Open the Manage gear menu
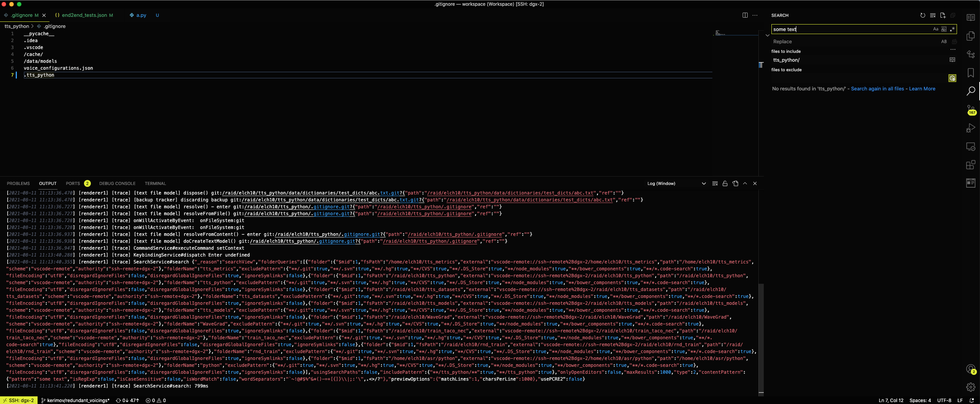 pos(971,387)
